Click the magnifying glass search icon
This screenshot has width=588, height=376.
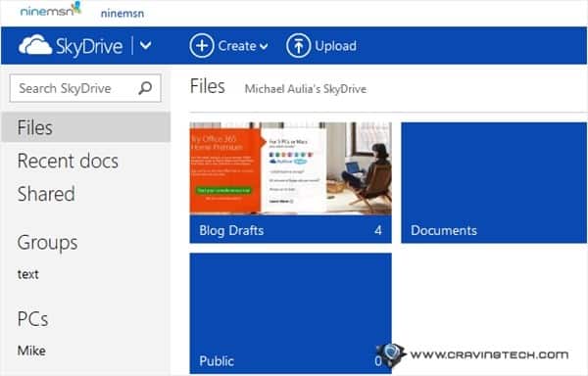click(145, 88)
